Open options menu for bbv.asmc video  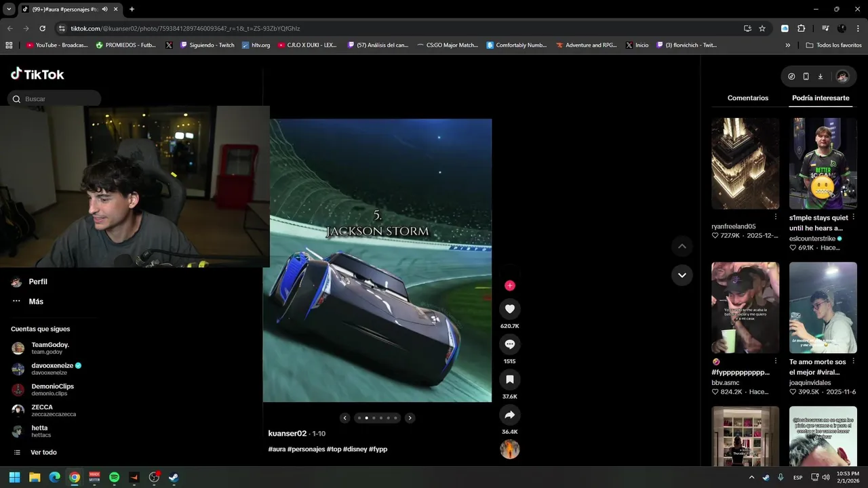(776, 361)
